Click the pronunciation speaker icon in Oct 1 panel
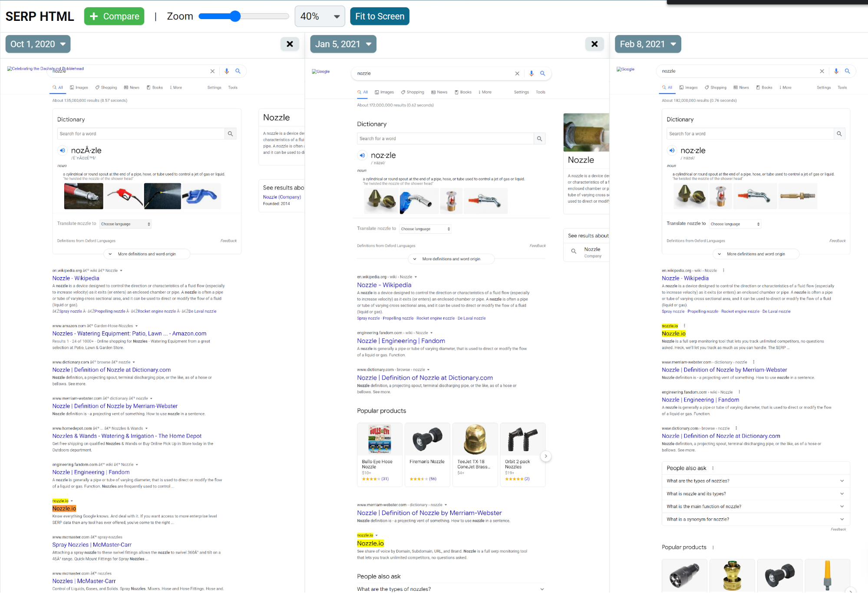 (63, 150)
